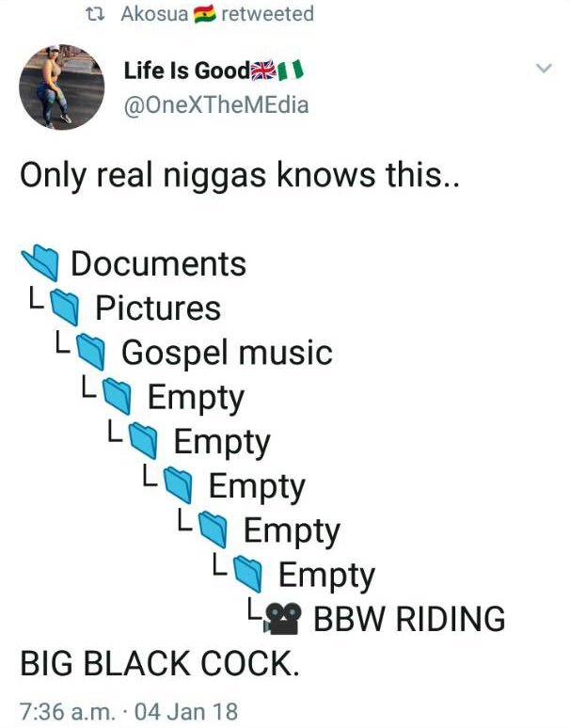Open the tweet options chevron dropdown
Image resolution: width=570 pixels, height=728 pixels.
click(x=544, y=69)
